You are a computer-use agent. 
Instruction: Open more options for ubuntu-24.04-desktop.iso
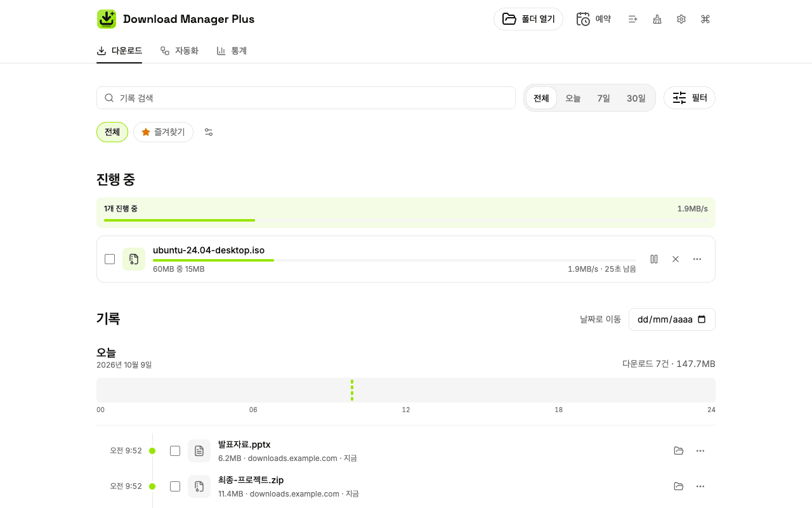(x=697, y=259)
